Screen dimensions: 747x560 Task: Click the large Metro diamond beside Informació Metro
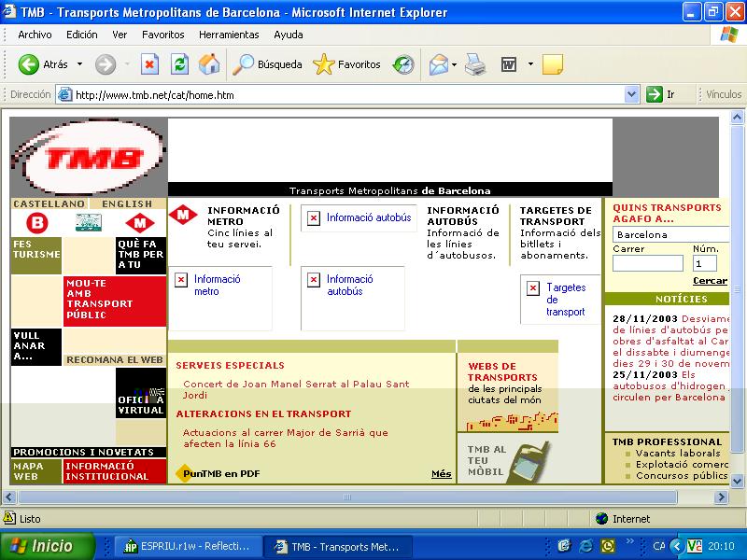coord(183,215)
